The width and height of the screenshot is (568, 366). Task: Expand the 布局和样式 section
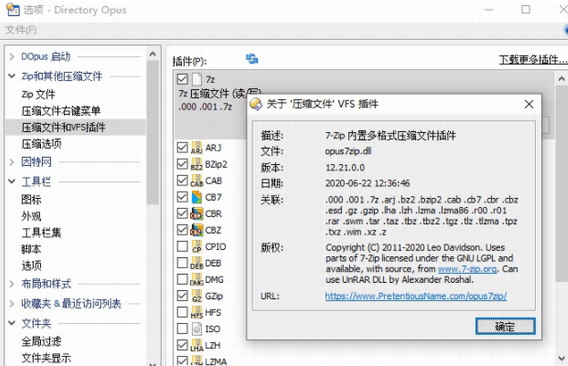(x=12, y=284)
